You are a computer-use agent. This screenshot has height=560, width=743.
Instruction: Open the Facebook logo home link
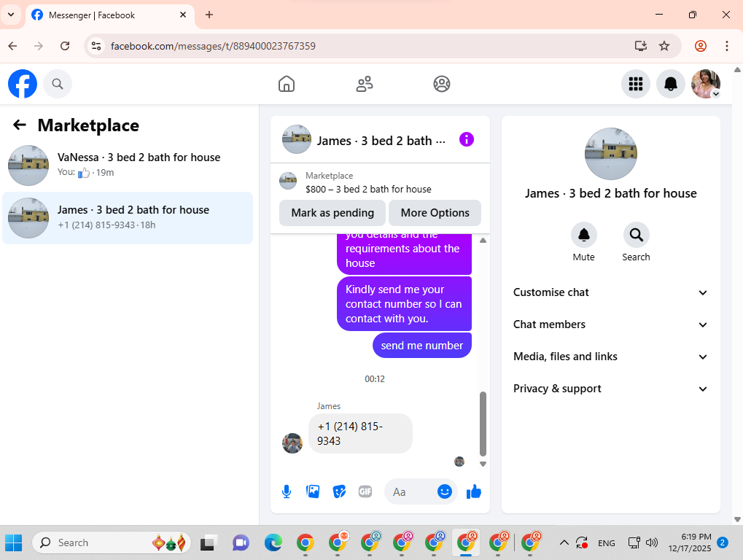tap(23, 84)
